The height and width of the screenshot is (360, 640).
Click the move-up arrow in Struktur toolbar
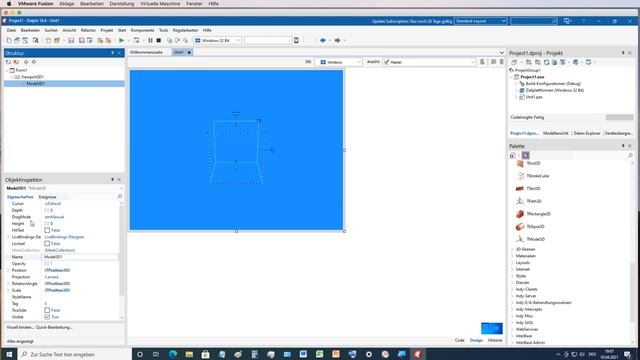click(27, 62)
